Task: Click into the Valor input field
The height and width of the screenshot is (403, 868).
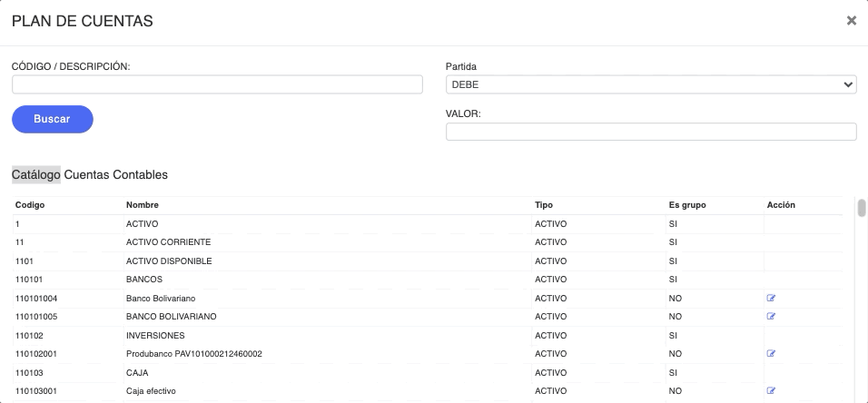Action: [x=650, y=133]
